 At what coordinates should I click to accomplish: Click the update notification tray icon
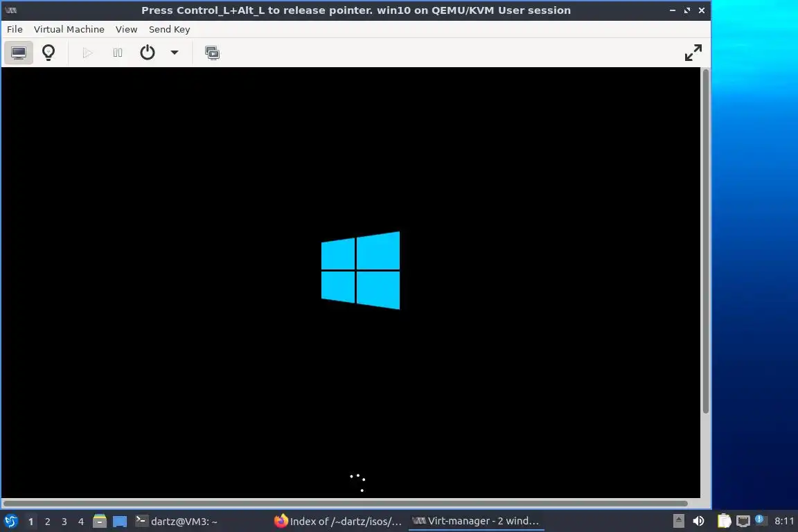(x=761, y=520)
